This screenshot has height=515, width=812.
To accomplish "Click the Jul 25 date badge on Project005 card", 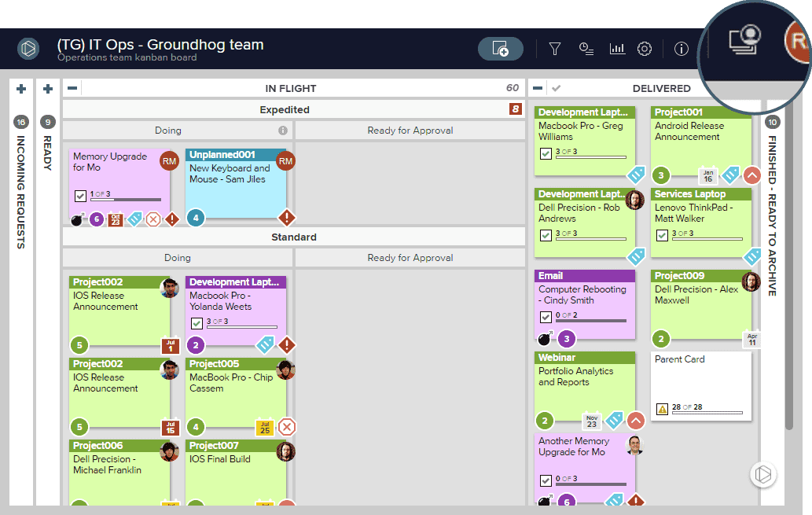I will click(x=265, y=428).
